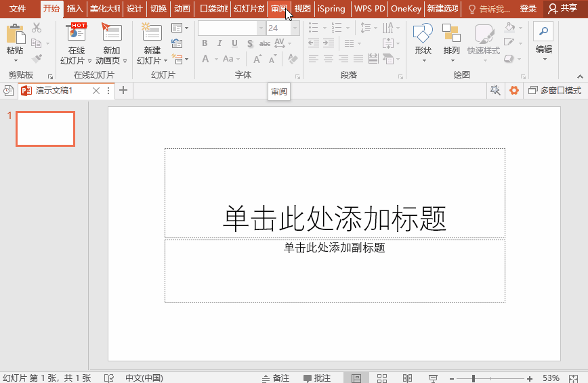Viewport: 588px width, 383px height.
Task: Open 快速样式 quick styles
Action: (484, 43)
